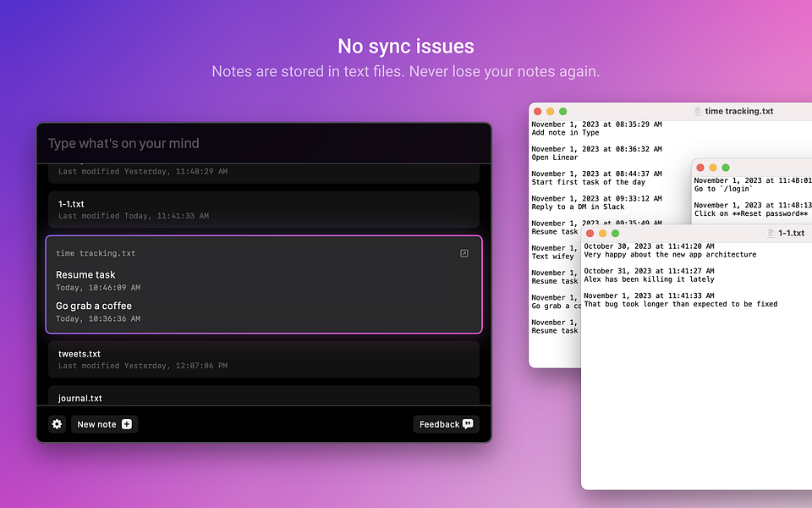Click 'November 1, 2023 at 08:35:29 AM' timestamp
The image size is (812, 508).
[x=596, y=124]
